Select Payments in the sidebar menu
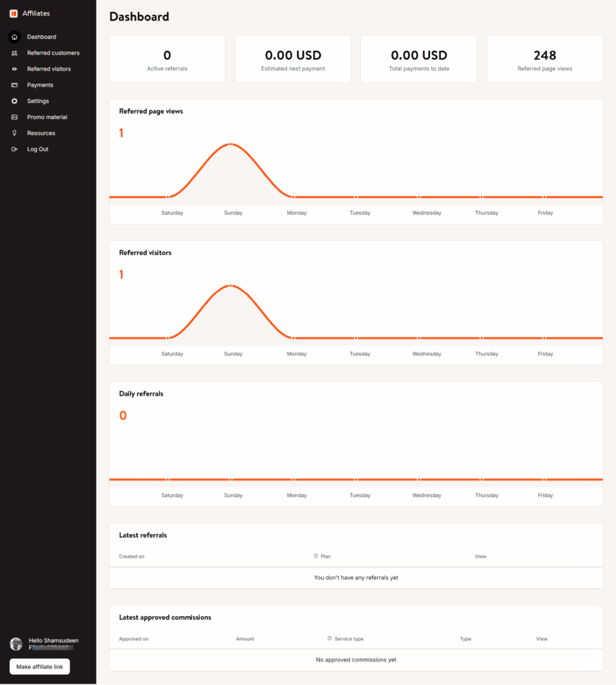Screen dimensions: 616x685 [41, 85]
